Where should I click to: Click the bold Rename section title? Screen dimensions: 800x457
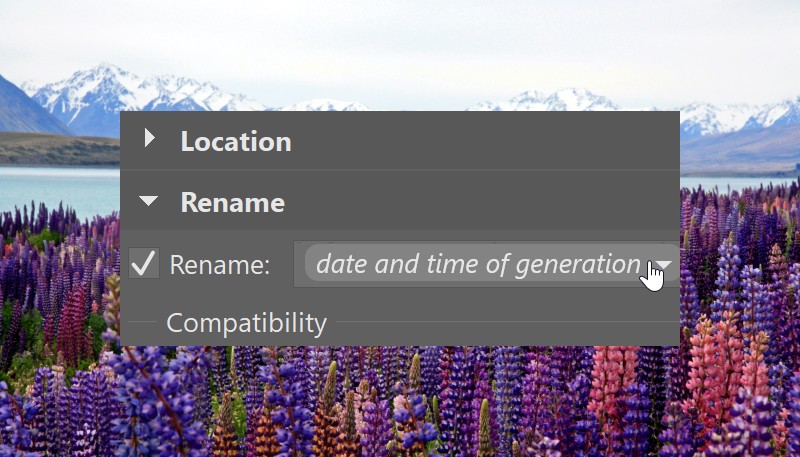point(233,202)
